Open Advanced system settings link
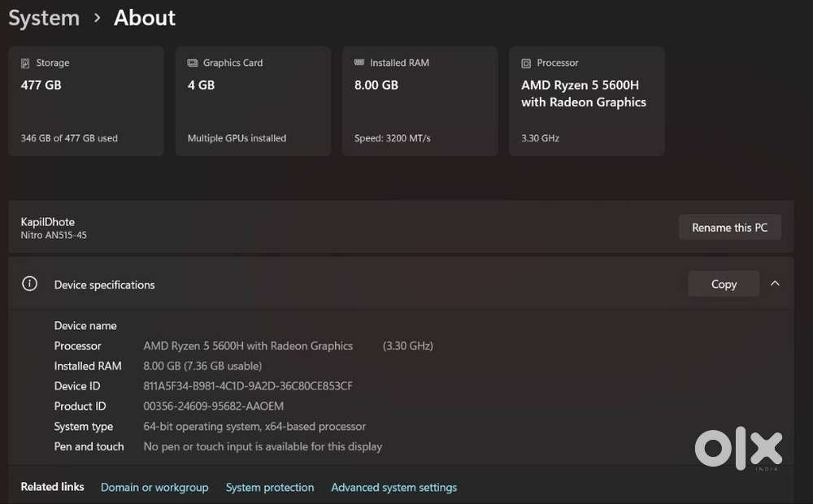Viewport: 813px width, 504px height. [x=393, y=488]
